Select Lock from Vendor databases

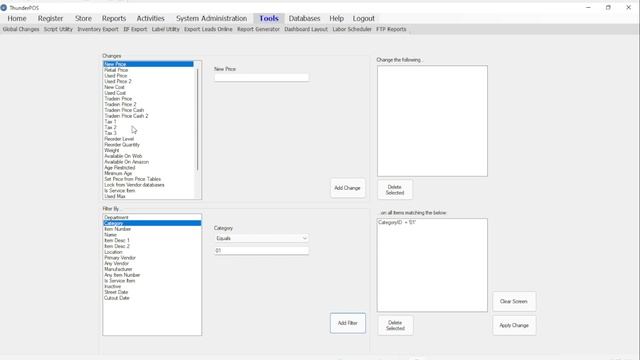[134, 185]
